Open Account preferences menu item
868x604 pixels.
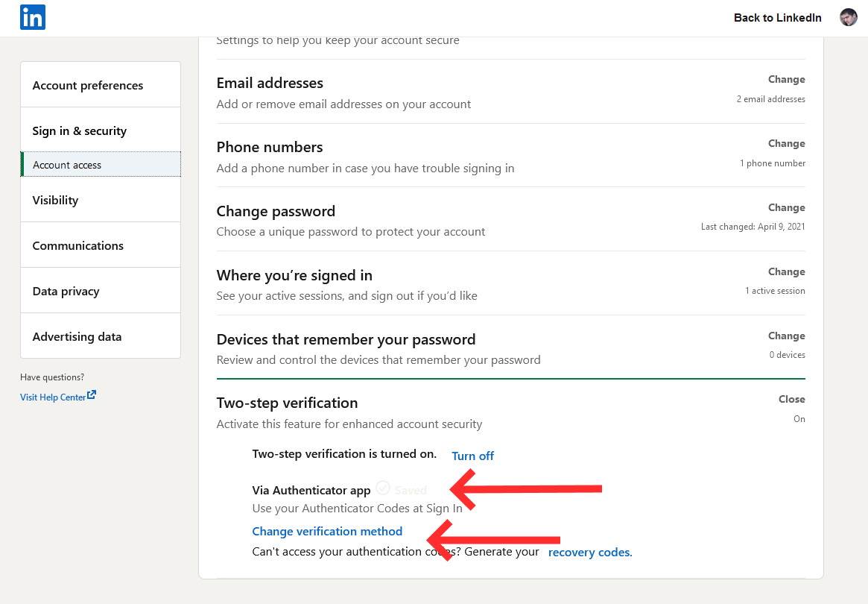pyautogui.click(x=88, y=85)
